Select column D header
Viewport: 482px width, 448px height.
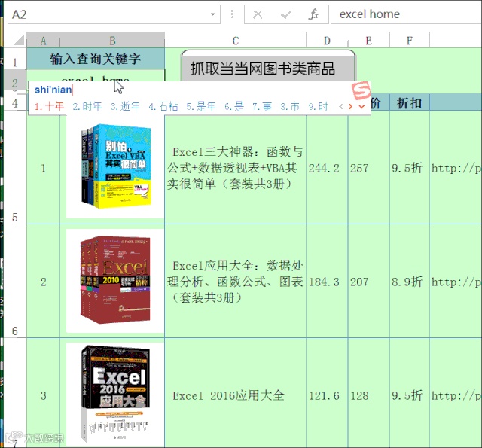click(x=327, y=40)
